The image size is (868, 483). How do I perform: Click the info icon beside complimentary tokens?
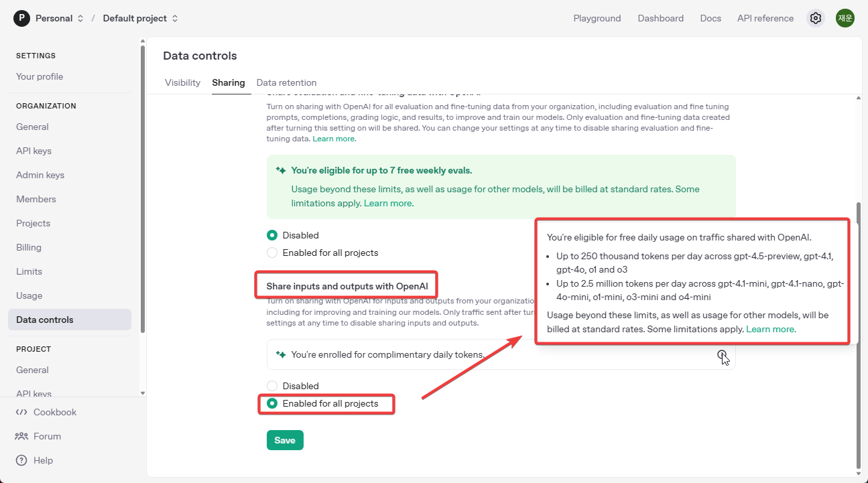click(x=721, y=354)
